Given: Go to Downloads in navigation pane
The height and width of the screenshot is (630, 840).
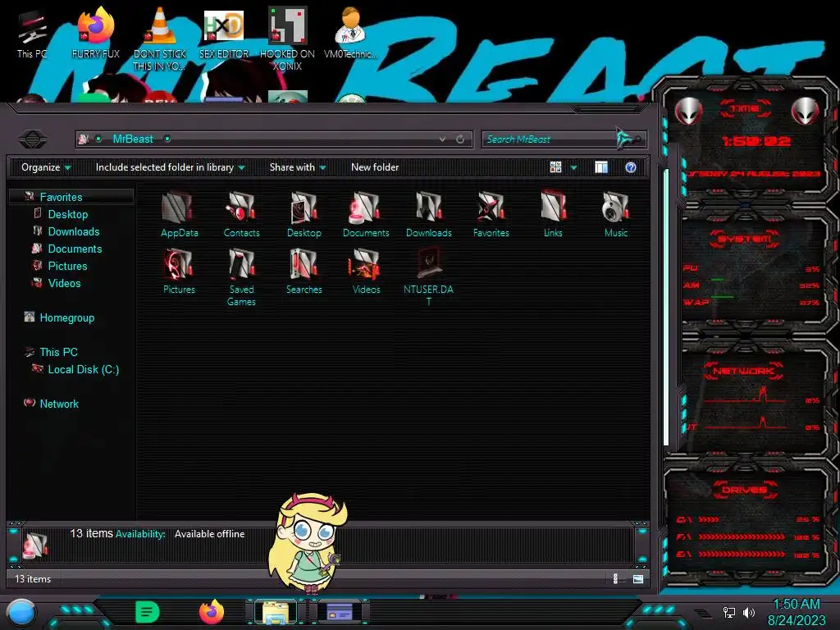Looking at the screenshot, I should [x=73, y=231].
